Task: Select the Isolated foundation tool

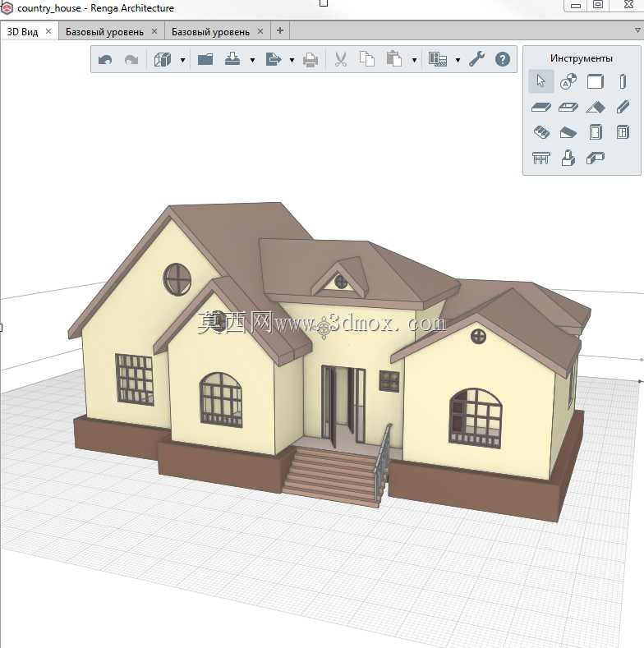Action: click(x=568, y=158)
